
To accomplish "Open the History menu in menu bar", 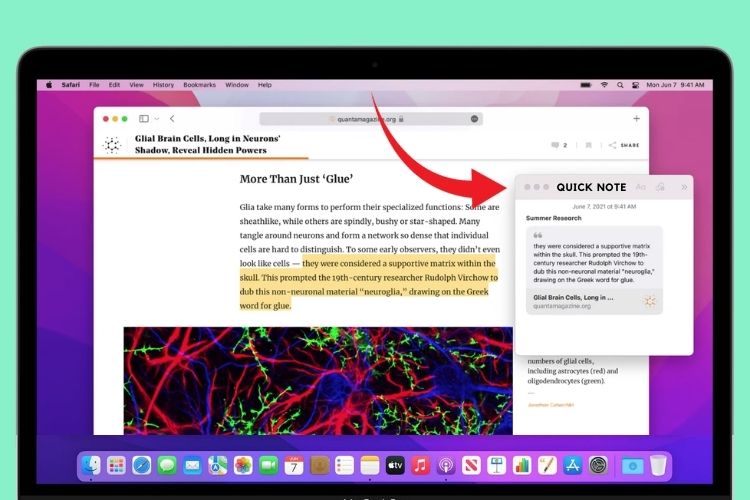I will point(163,85).
